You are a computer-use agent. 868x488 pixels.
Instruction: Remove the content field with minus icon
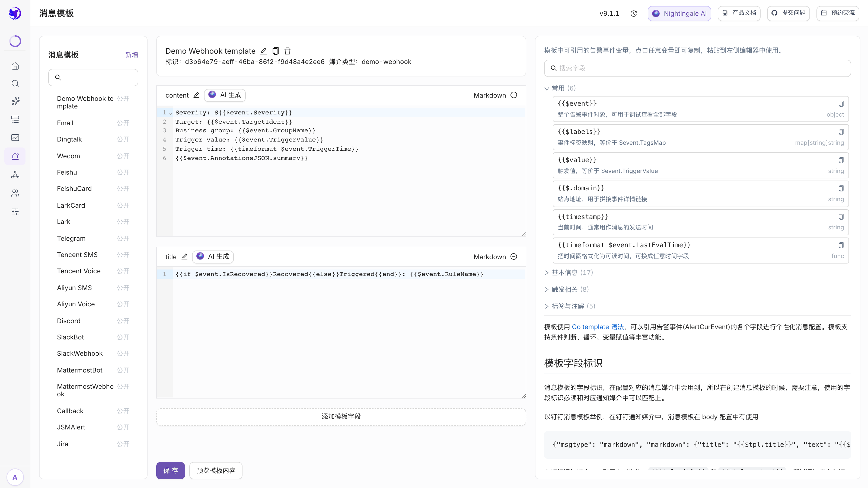coord(514,95)
